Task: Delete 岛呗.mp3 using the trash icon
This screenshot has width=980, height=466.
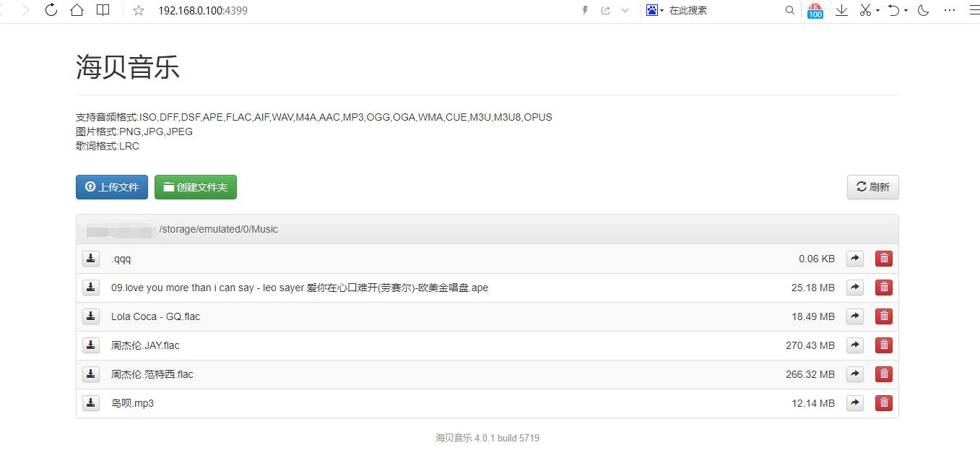Action: coord(883,403)
